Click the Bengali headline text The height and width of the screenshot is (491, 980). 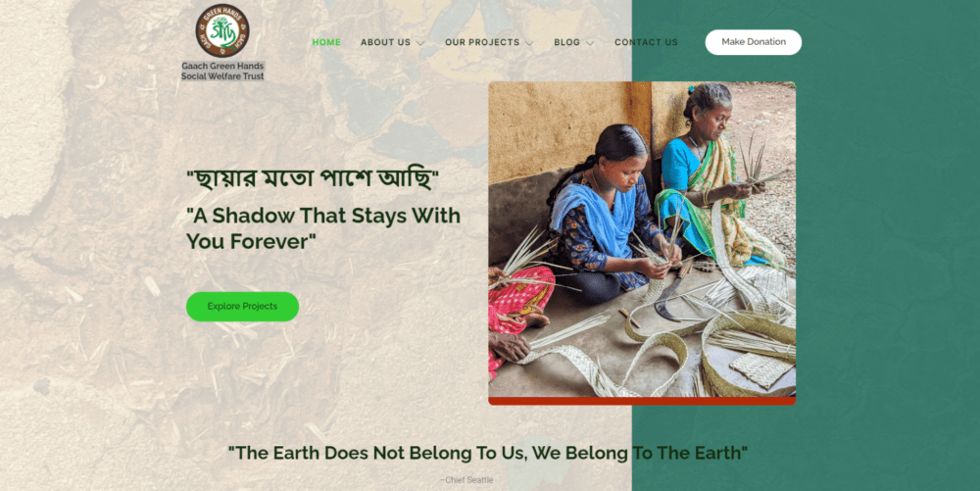pos(313,178)
